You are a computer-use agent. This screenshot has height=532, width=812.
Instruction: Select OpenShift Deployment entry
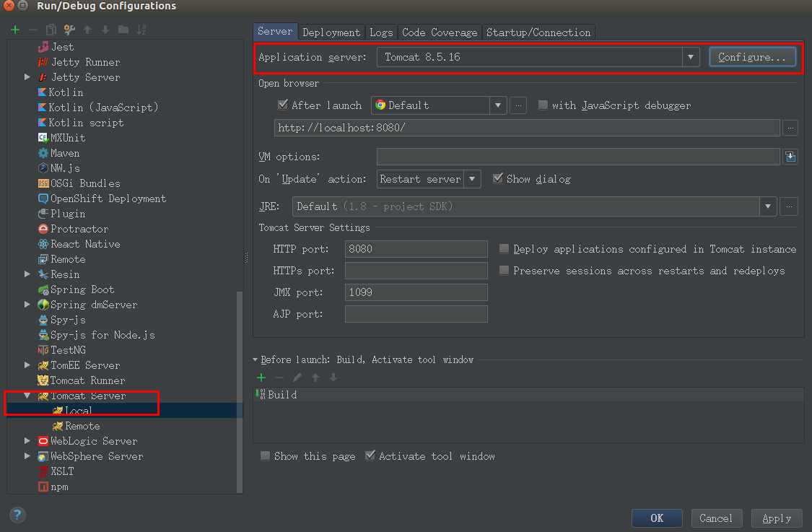click(x=102, y=199)
